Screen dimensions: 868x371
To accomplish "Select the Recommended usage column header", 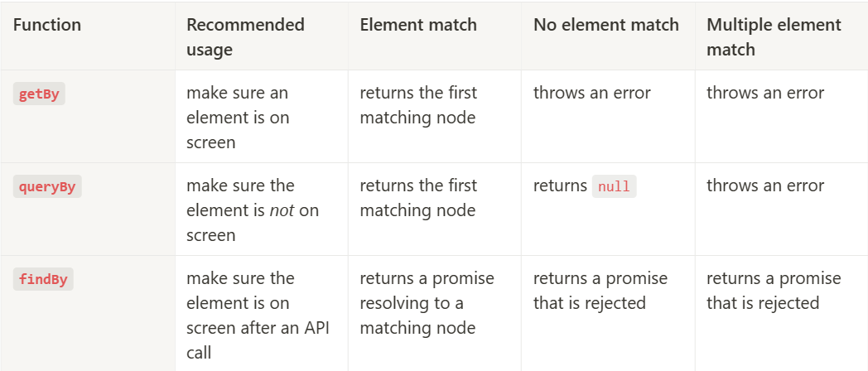I will (x=245, y=36).
